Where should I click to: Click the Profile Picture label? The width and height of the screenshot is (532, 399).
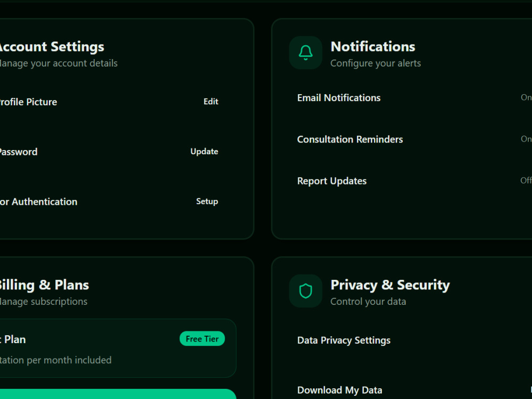28,102
